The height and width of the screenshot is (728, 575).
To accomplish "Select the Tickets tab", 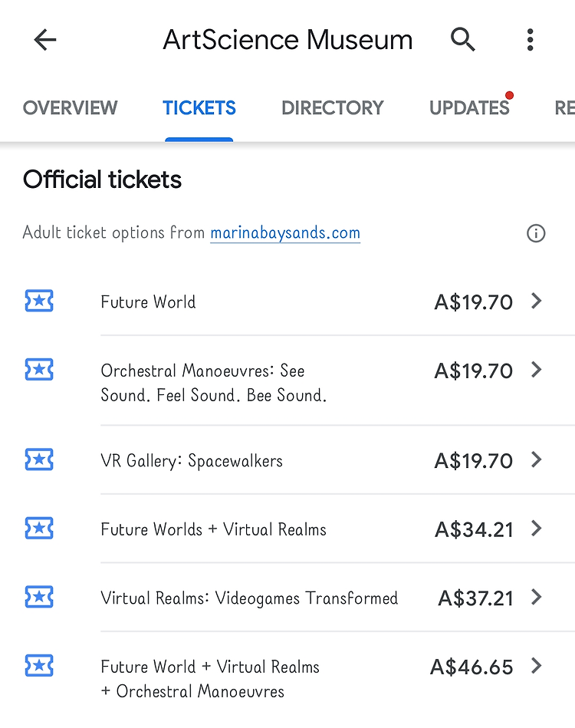I will click(199, 107).
